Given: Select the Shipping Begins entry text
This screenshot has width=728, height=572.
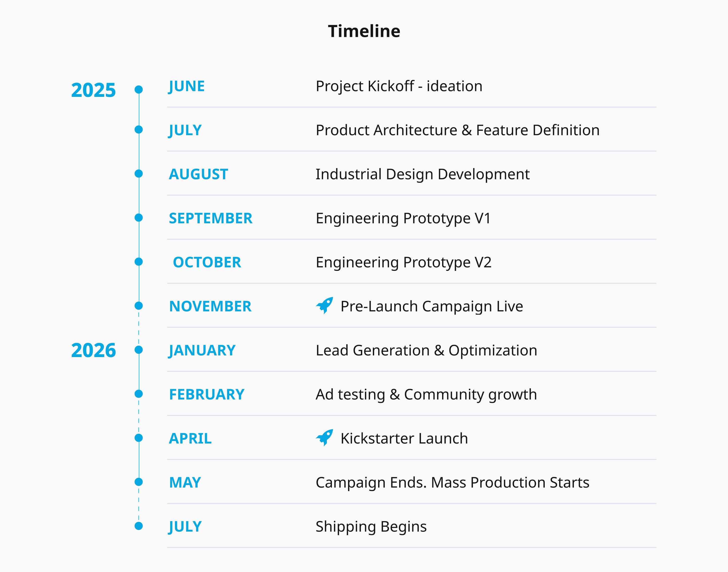Looking at the screenshot, I should [371, 526].
